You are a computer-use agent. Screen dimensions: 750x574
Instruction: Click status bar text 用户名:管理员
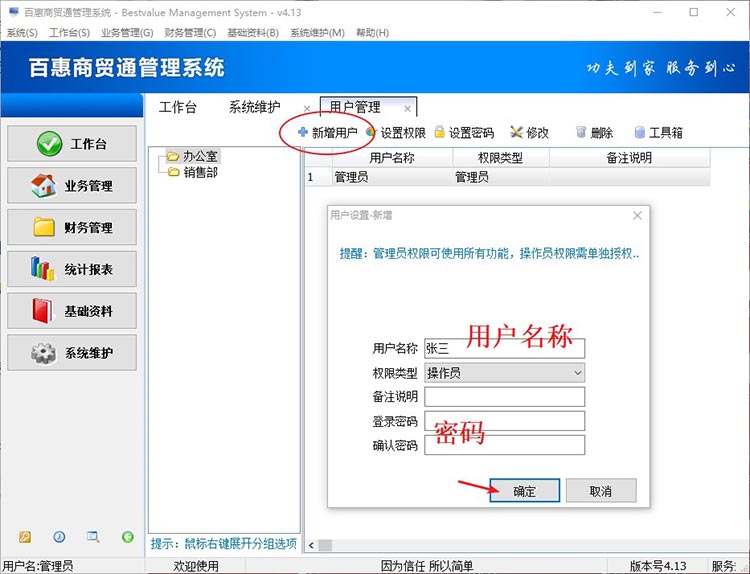pyautogui.click(x=38, y=566)
